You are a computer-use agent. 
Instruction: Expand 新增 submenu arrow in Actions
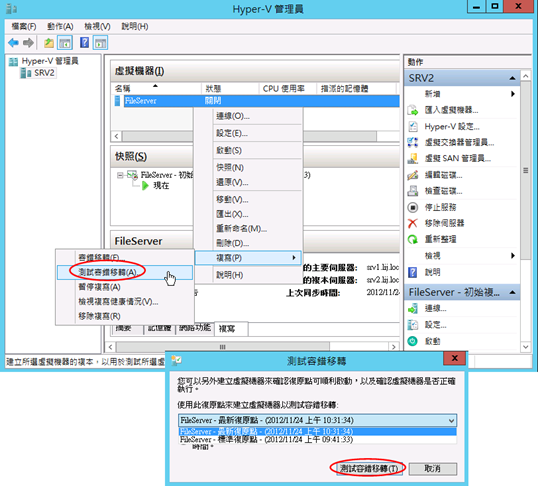[x=513, y=94]
